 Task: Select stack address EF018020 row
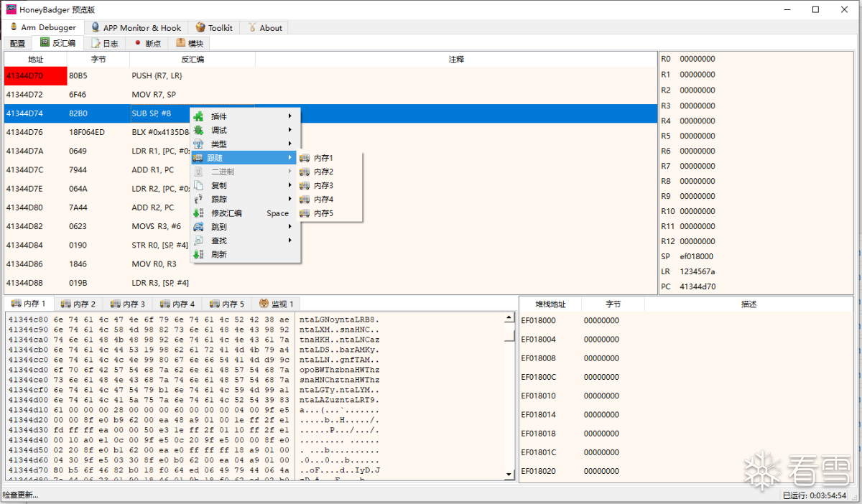[685, 471]
